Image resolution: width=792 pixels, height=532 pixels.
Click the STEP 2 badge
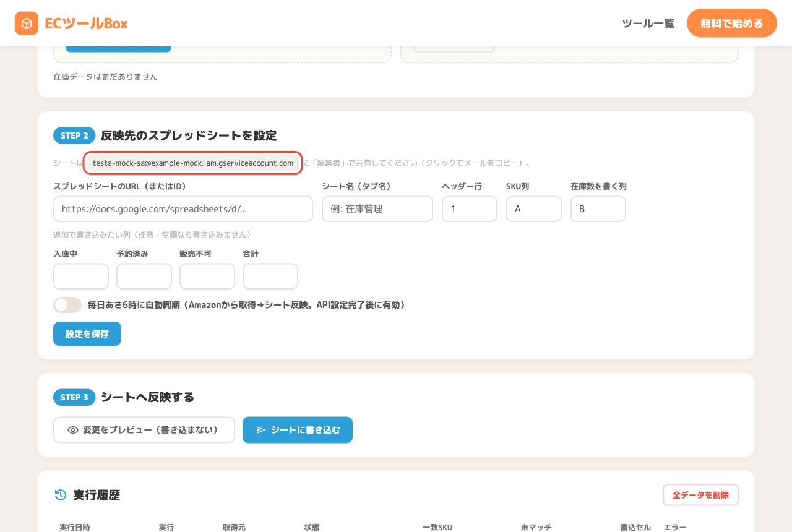coord(74,135)
